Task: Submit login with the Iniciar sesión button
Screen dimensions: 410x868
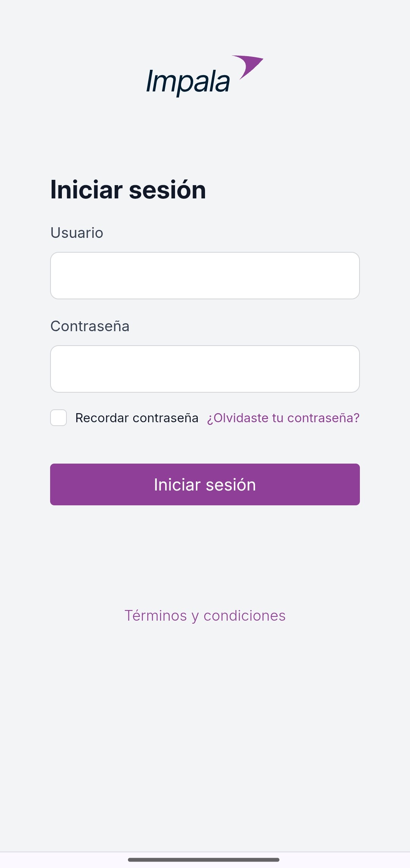Action: [205, 484]
